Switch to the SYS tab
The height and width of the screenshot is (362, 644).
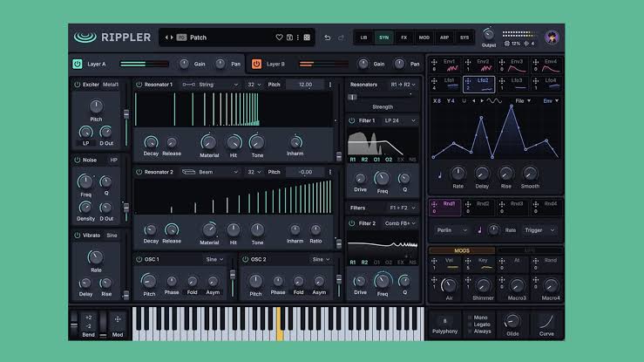(464, 38)
